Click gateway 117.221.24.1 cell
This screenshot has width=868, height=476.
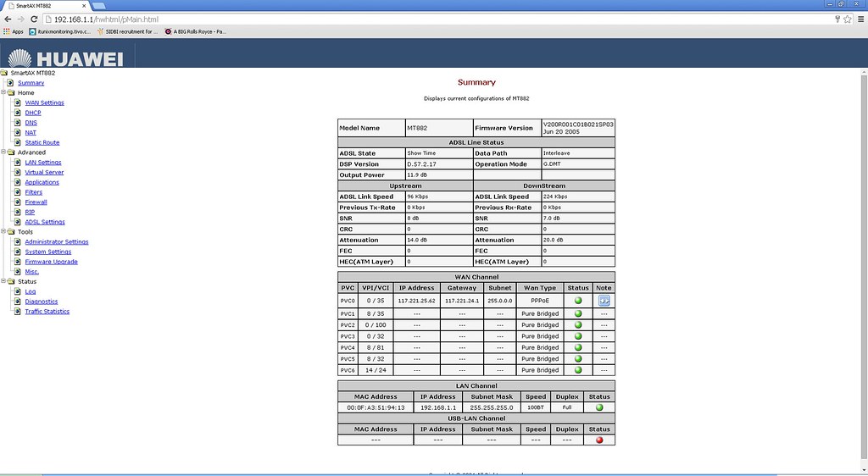(x=462, y=301)
